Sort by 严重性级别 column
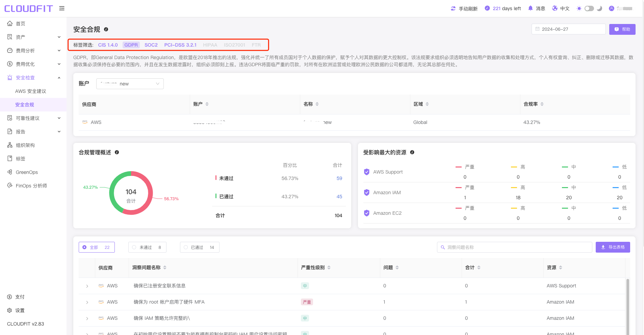Viewport: 644px width, 335px height. click(329, 267)
